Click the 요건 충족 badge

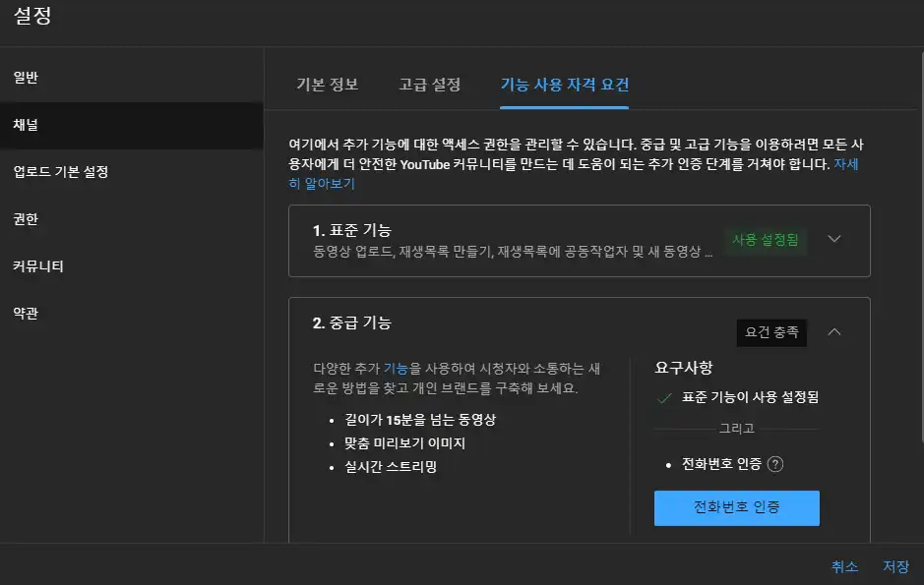771,332
